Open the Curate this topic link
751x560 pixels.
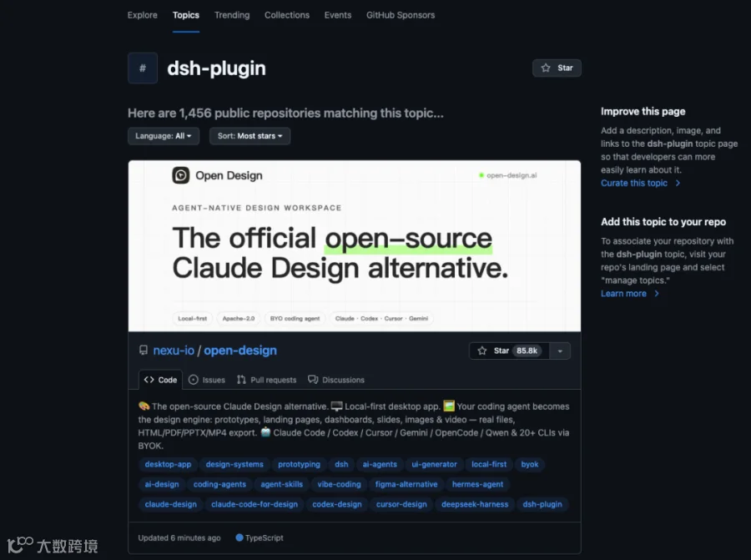click(x=634, y=183)
